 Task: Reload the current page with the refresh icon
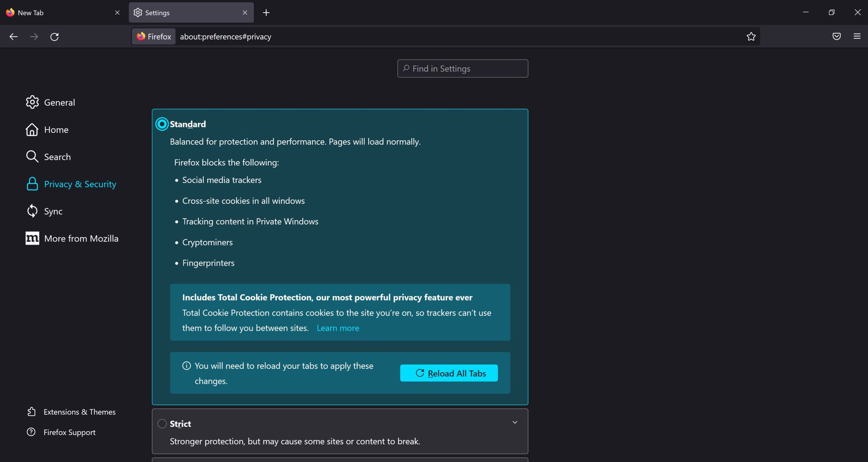[x=55, y=37]
